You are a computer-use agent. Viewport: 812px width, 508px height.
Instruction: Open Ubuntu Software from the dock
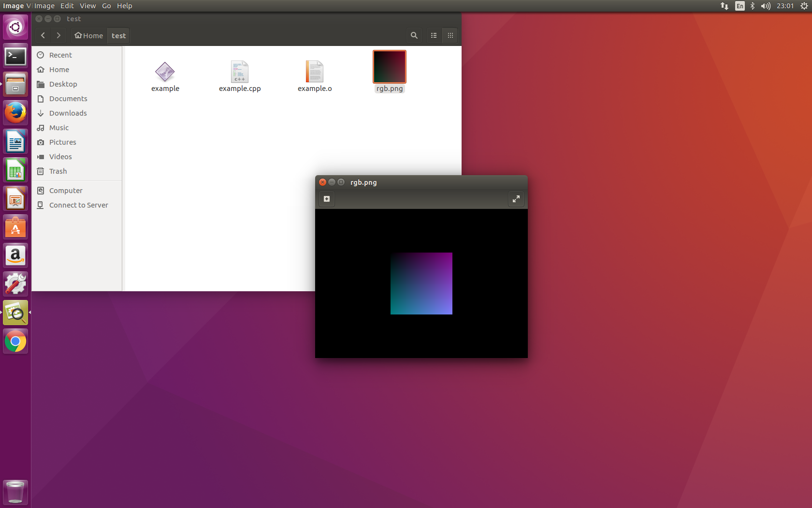(15, 227)
